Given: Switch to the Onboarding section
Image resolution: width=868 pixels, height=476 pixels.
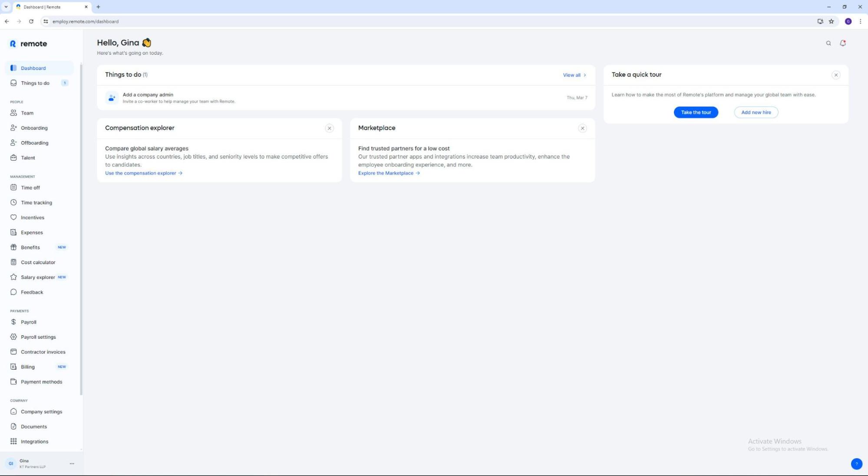Looking at the screenshot, I should tap(34, 128).
